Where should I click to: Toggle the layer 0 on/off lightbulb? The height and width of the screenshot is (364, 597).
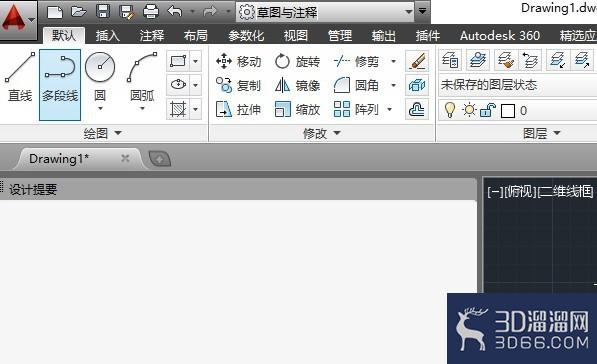[x=450, y=110]
